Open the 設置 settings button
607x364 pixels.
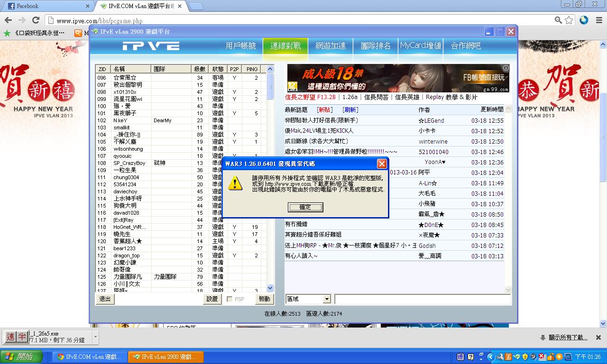pyautogui.click(x=212, y=299)
